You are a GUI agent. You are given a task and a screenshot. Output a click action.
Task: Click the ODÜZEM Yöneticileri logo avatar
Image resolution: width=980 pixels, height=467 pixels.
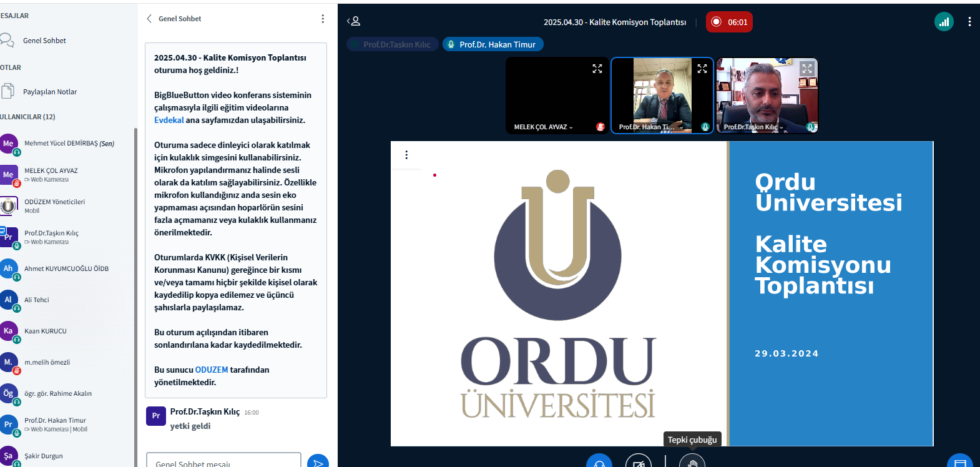tap(8, 206)
